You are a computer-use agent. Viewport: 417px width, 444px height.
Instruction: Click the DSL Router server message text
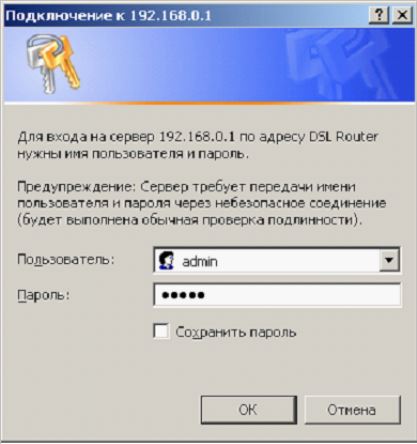point(198,145)
